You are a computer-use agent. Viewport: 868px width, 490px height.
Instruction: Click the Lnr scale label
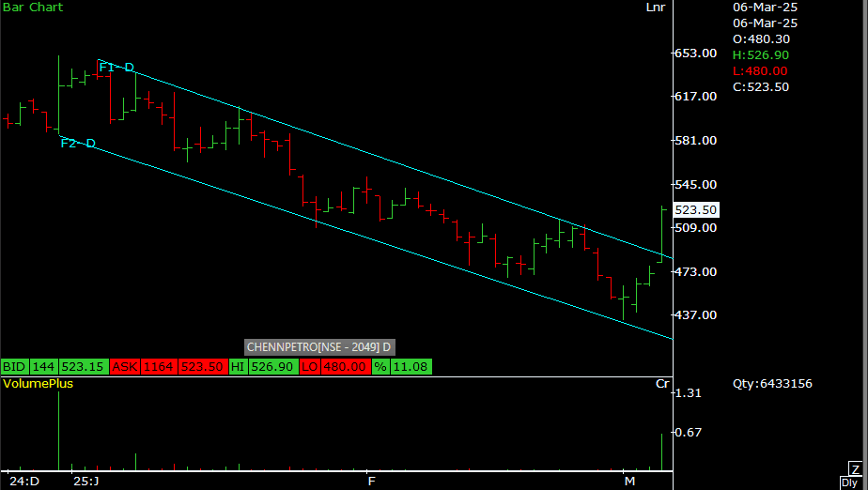click(656, 8)
